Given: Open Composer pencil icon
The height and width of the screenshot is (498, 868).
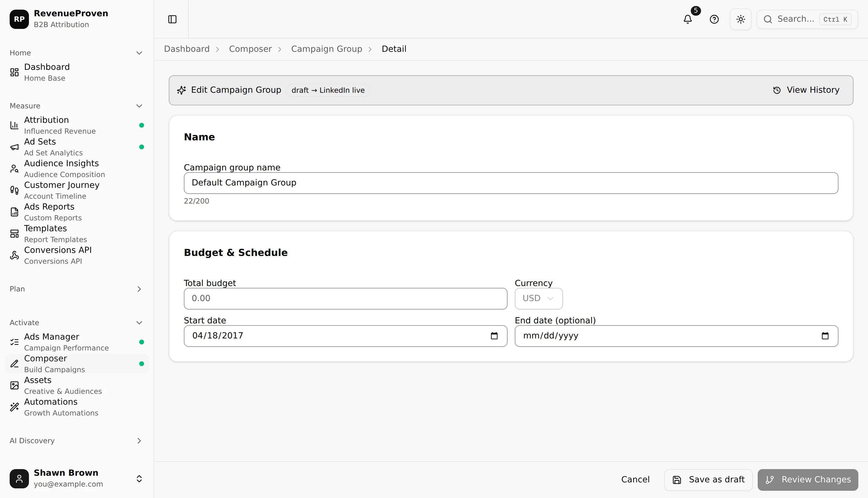Looking at the screenshot, I should click(x=14, y=364).
